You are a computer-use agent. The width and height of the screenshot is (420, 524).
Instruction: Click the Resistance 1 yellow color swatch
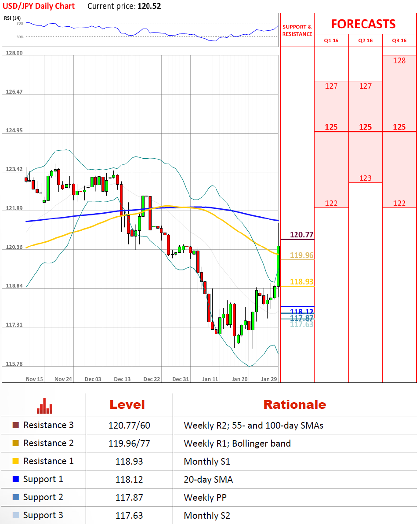click(16, 461)
